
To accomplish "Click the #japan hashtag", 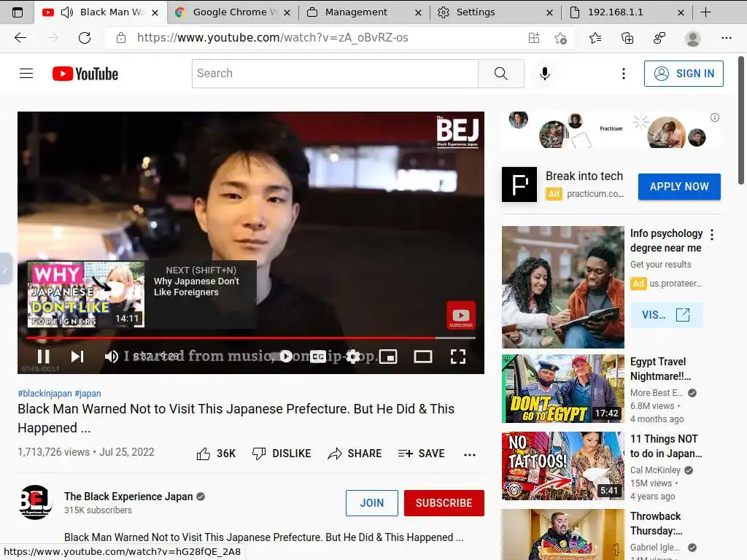I will (88, 393).
